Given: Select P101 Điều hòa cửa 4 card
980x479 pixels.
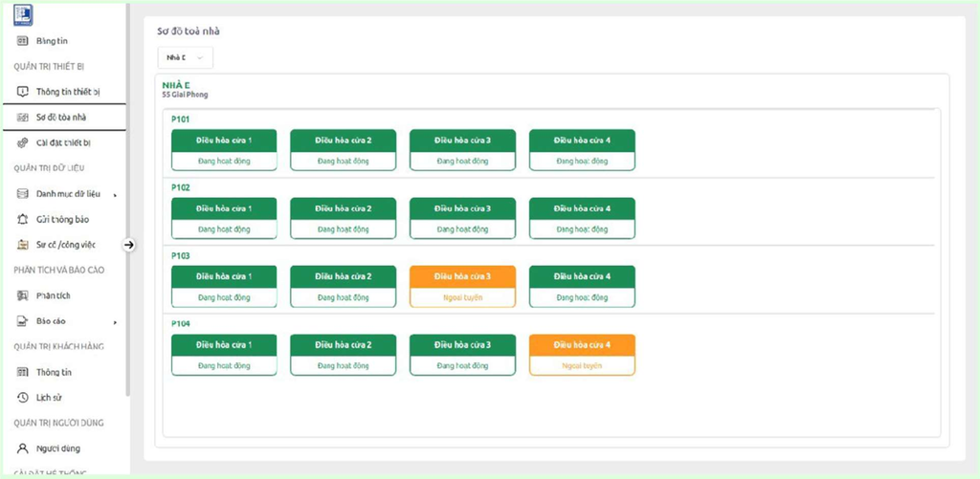Looking at the screenshot, I should click(582, 150).
